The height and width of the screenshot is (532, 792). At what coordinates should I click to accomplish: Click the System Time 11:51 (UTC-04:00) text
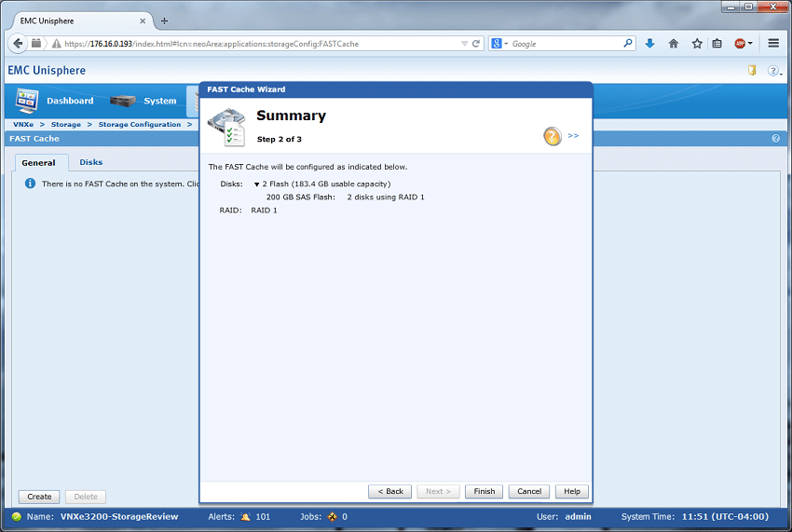click(x=695, y=516)
